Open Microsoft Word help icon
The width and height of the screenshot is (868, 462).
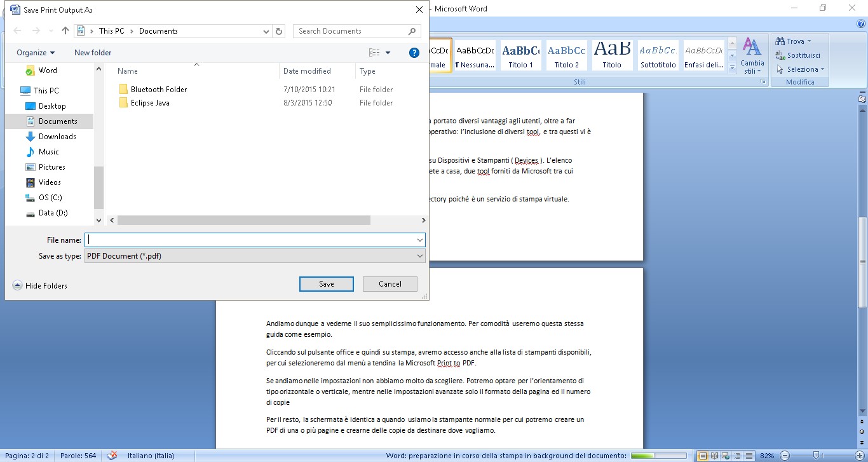click(x=861, y=24)
